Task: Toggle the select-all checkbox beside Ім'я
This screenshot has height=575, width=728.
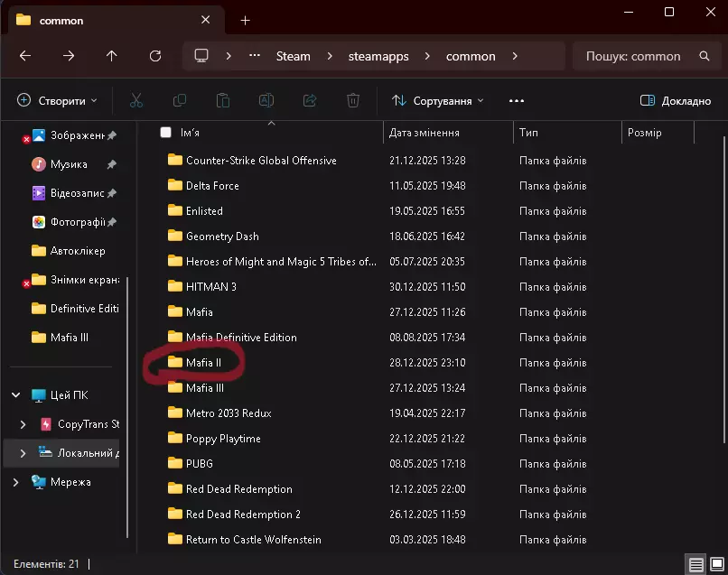Action: pyautogui.click(x=165, y=133)
